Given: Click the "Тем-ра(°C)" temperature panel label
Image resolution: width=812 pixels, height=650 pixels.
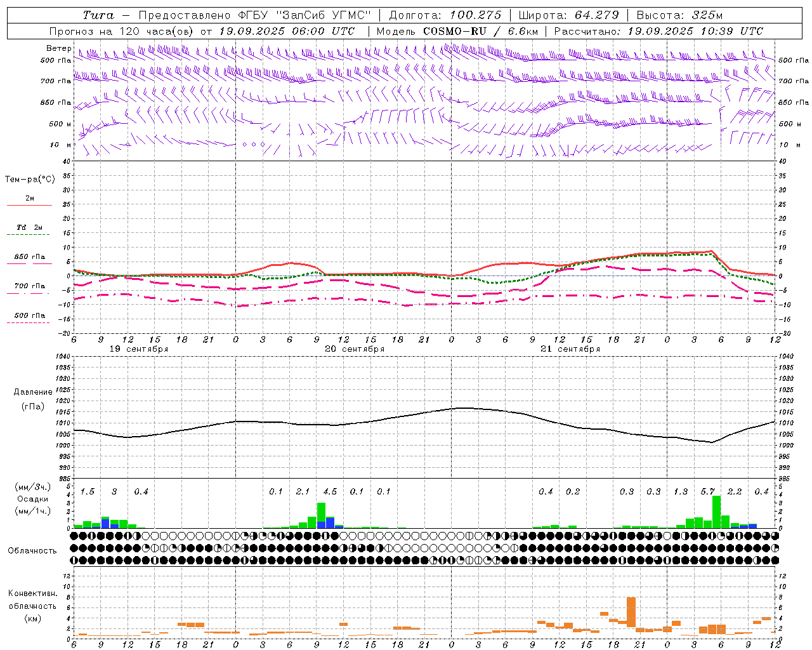Looking at the screenshot, I should coord(30,180).
